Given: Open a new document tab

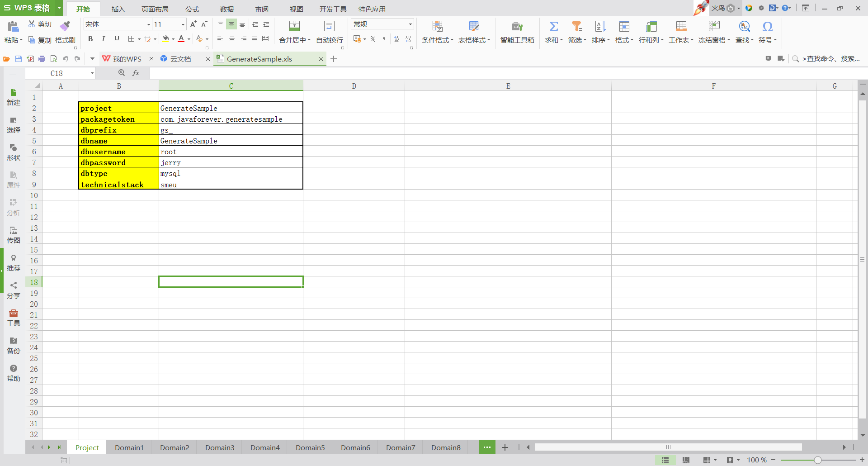Looking at the screenshot, I should point(334,59).
